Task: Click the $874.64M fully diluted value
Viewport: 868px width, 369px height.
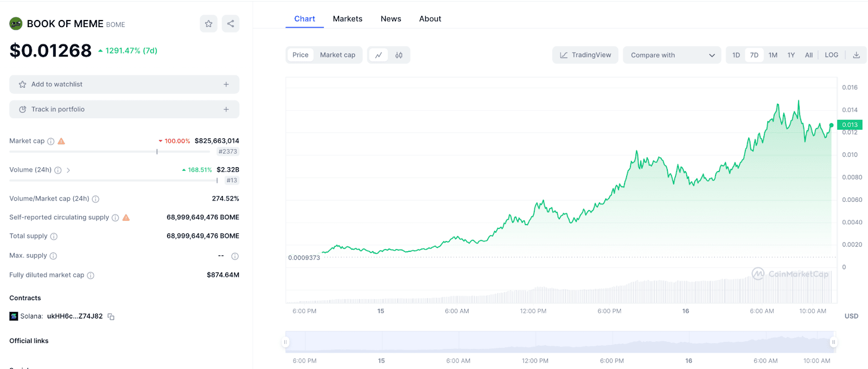Action: tap(223, 275)
